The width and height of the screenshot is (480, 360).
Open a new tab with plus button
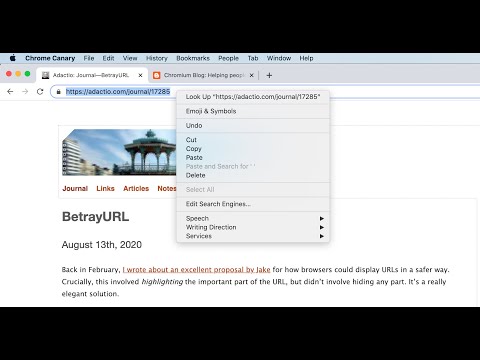click(x=269, y=76)
